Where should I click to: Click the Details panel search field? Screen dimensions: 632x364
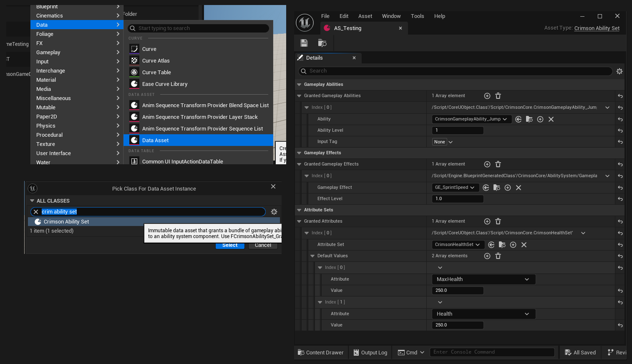tap(456, 71)
